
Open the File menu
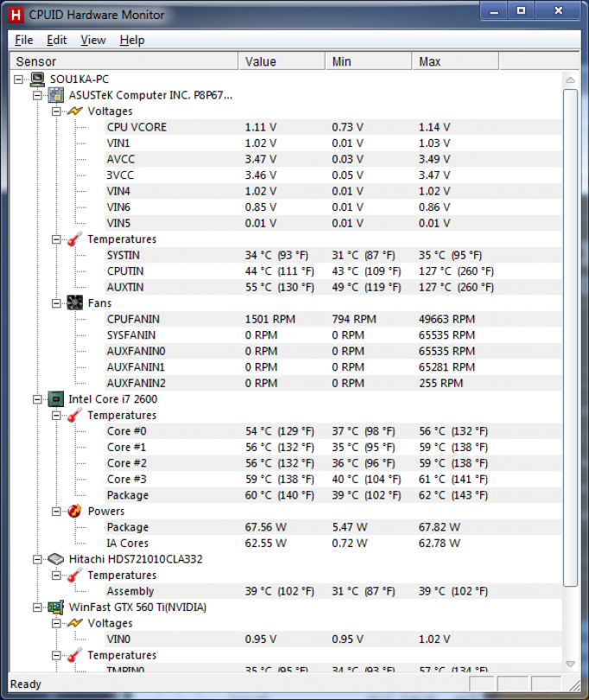[23, 40]
